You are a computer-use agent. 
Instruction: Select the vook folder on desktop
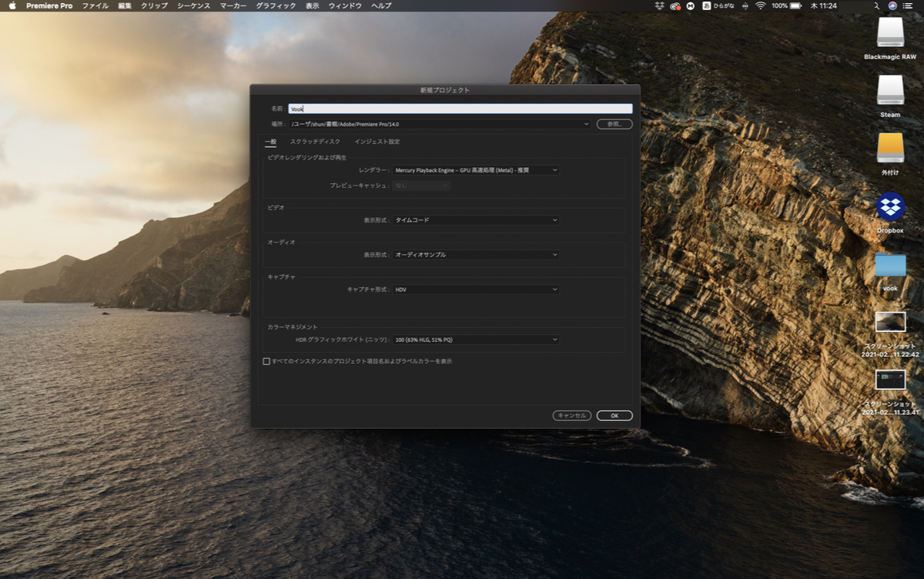(890, 266)
